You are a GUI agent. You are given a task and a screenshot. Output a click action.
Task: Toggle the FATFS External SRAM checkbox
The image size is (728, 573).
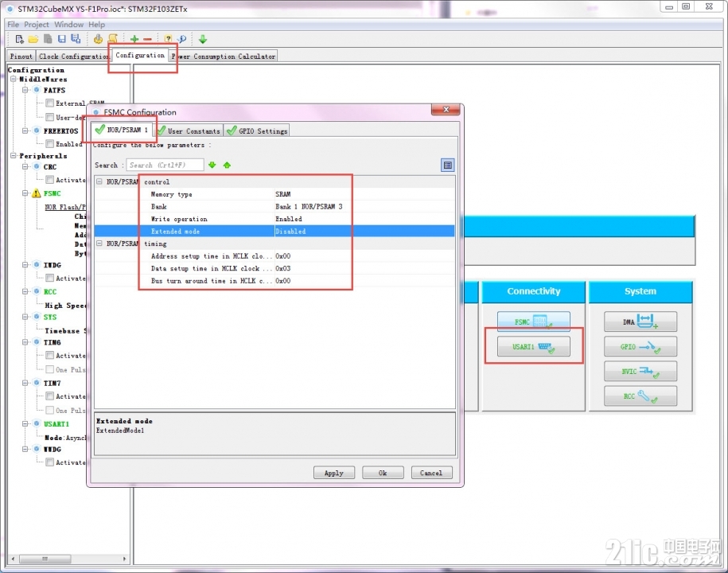49,103
